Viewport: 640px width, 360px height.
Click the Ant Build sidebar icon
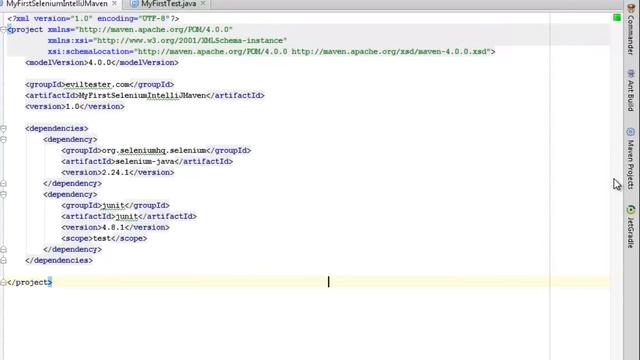pyautogui.click(x=631, y=73)
